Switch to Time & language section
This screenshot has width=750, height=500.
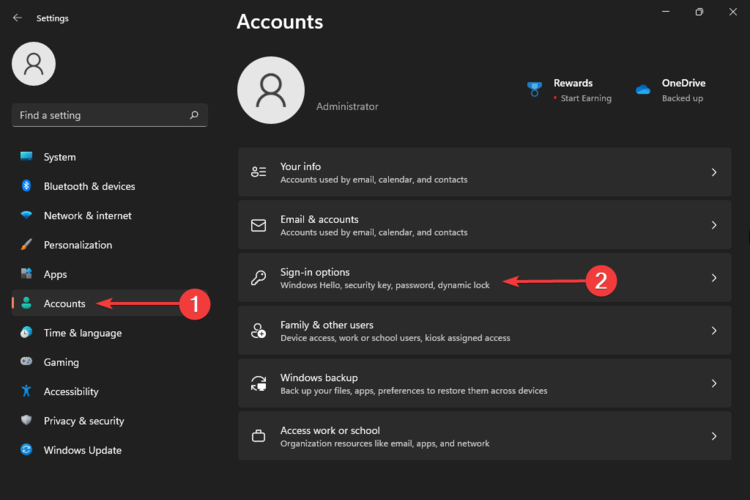82,333
